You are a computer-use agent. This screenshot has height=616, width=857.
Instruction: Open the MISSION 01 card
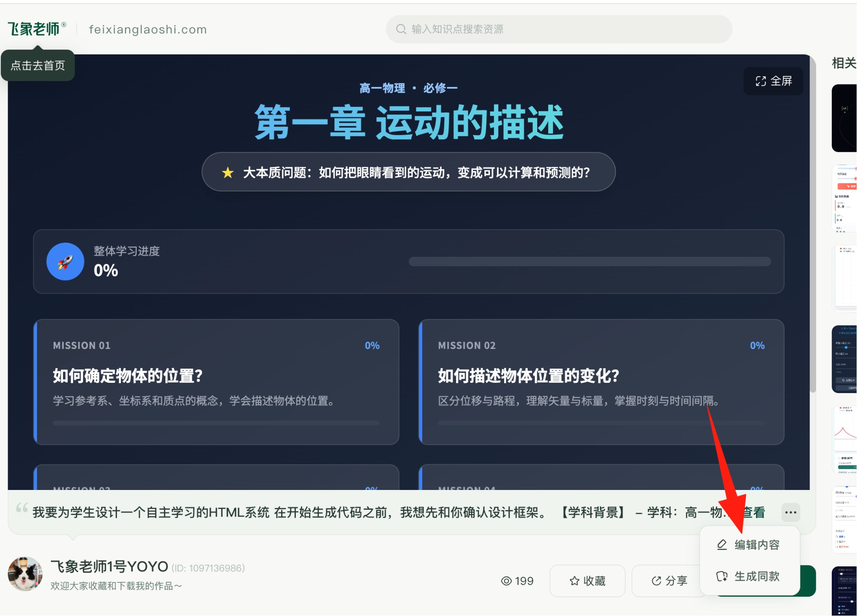coord(217,382)
